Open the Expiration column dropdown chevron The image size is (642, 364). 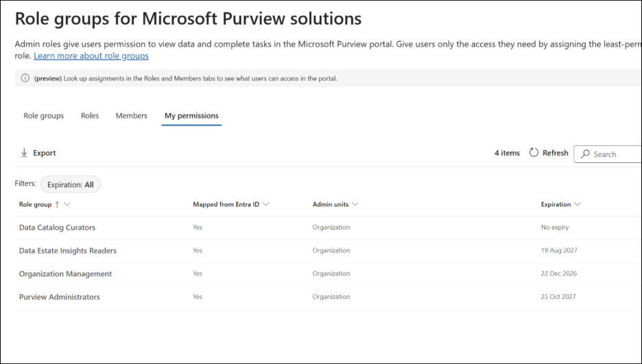[578, 204]
